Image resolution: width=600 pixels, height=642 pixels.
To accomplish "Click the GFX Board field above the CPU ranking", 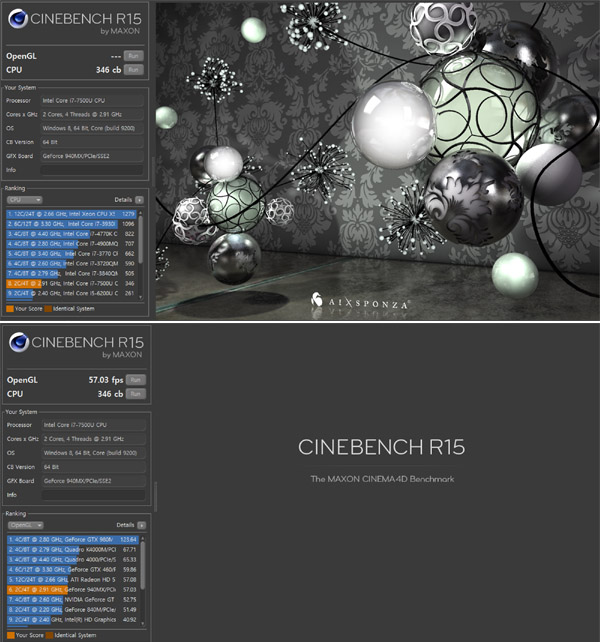I will point(92,156).
